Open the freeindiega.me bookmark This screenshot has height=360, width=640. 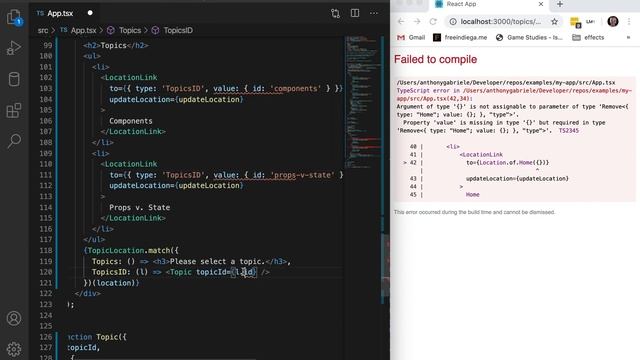click(460, 38)
